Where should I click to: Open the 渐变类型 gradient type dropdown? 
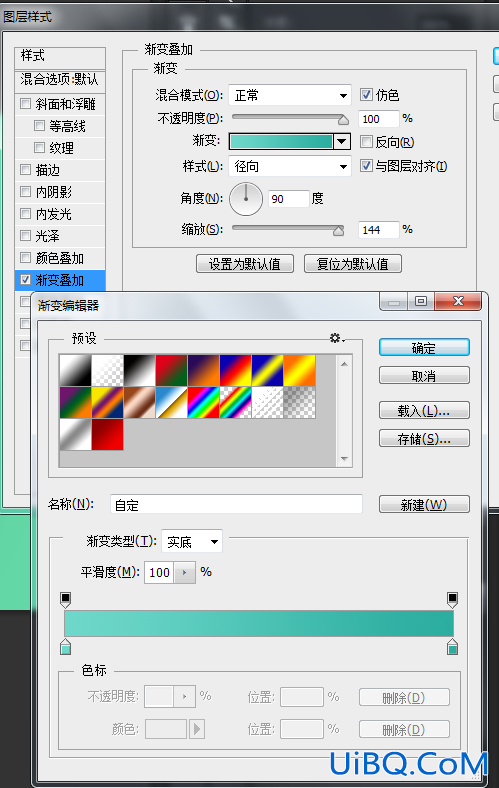tap(191, 542)
